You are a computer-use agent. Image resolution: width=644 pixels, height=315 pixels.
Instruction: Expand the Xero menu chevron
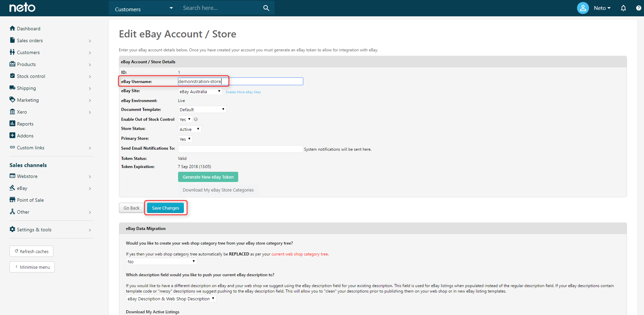click(x=90, y=112)
